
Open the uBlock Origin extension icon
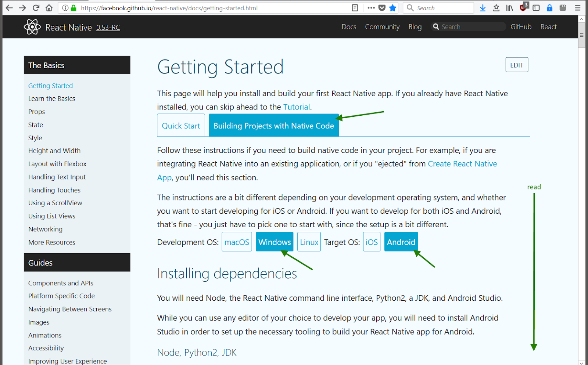pyautogui.click(x=523, y=7)
